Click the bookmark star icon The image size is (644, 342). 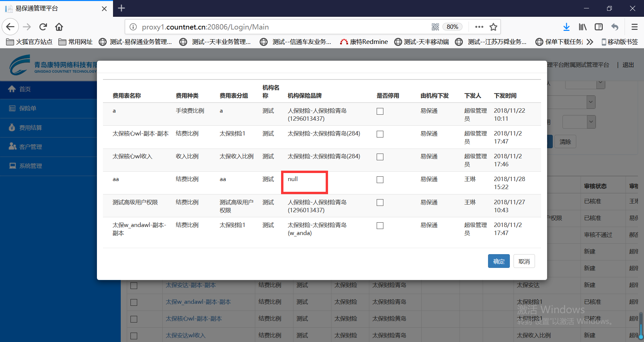(x=493, y=27)
